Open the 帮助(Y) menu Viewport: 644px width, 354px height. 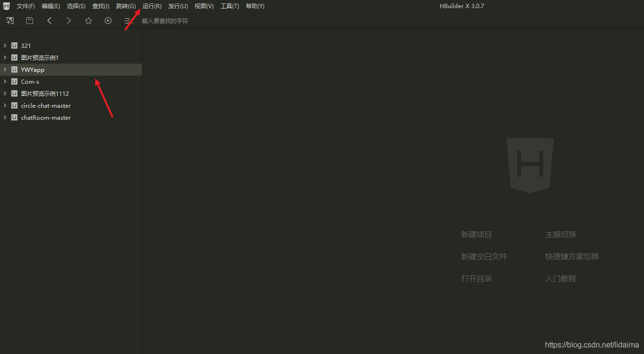[255, 6]
